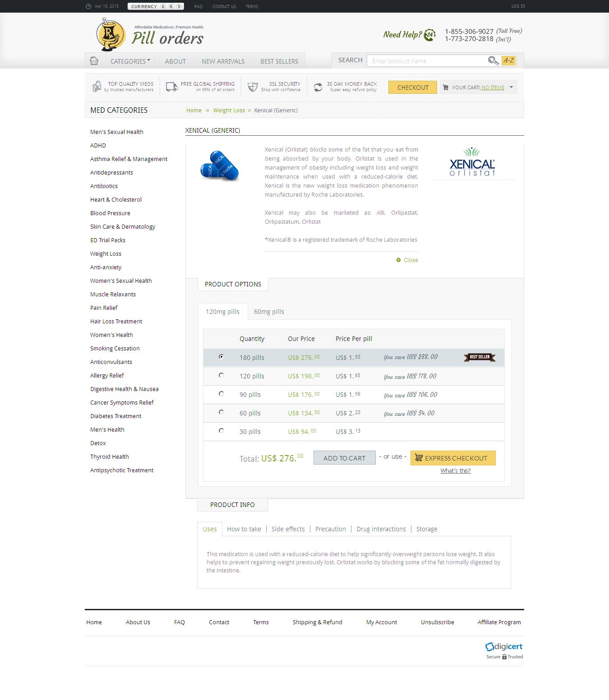
Task: Click the Top Quality Meds bottle icon
Action: point(97,86)
